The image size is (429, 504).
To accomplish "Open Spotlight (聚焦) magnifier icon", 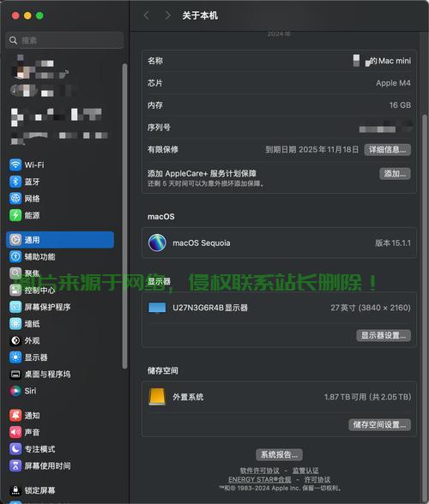I will point(15,273).
